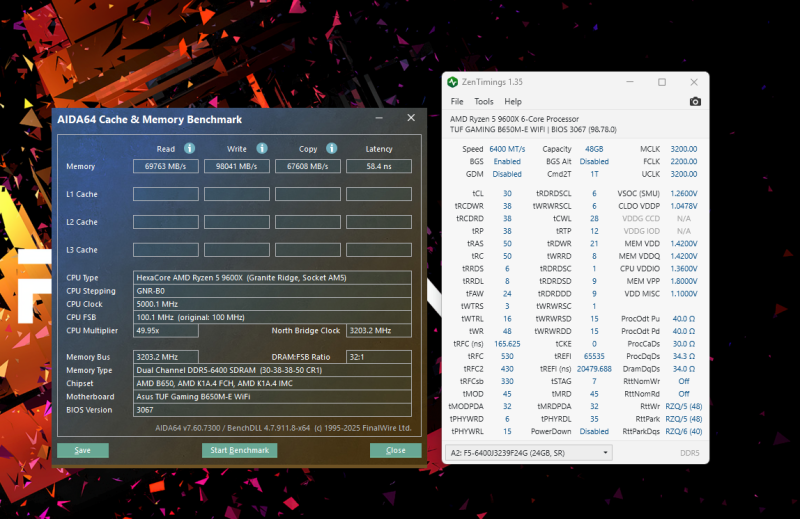Click the DDR5 label in ZenTimings footer
Image resolution: width=800 pixels, height=519 pixels.
(689, 453)
